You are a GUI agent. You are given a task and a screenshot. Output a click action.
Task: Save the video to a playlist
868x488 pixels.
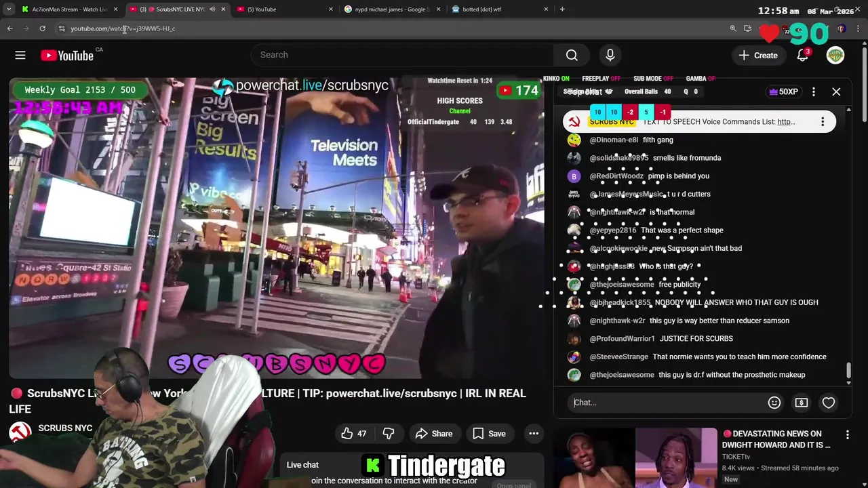pyautogui.click(x=490, y=434)
